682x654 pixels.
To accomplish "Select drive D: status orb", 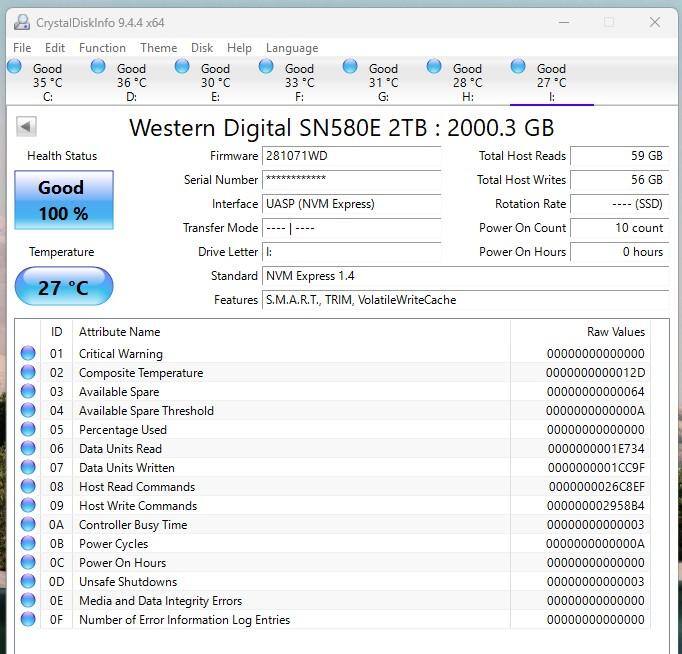I will tap(98, 67).
